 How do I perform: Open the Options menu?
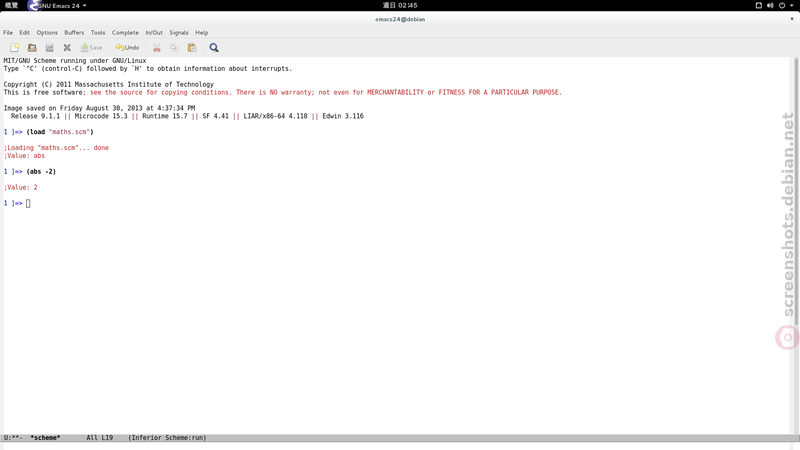click(47, 32)
